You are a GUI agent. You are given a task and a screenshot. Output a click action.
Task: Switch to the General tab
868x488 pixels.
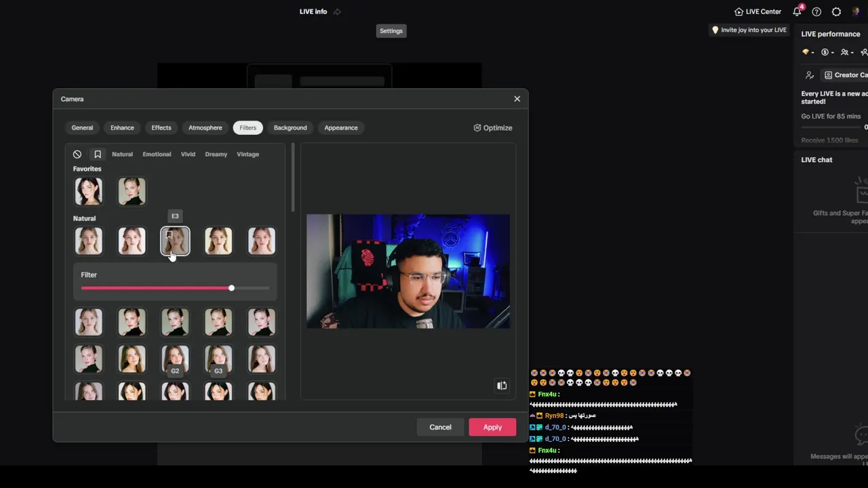[82, 127]
